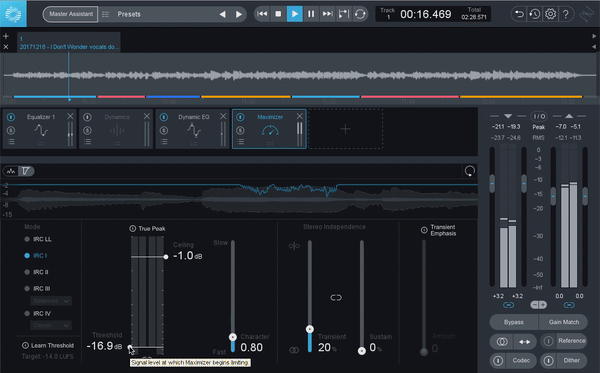Viewport: 600px width, 373px height.
Task: Enable the Dynamics module power
Action: [x=87, y=117]
